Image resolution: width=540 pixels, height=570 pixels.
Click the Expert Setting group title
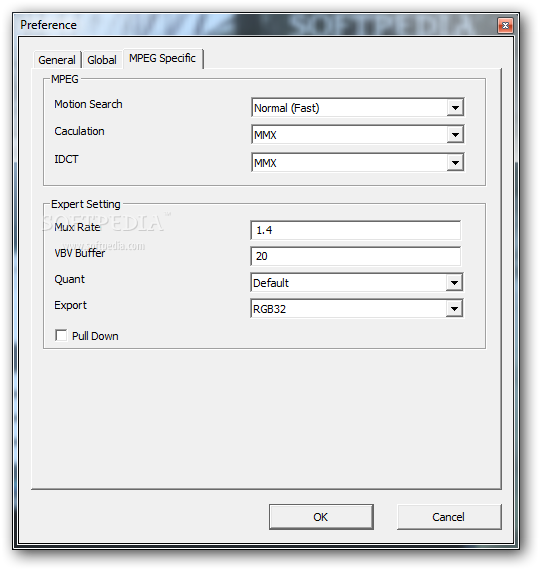point(86,204)
